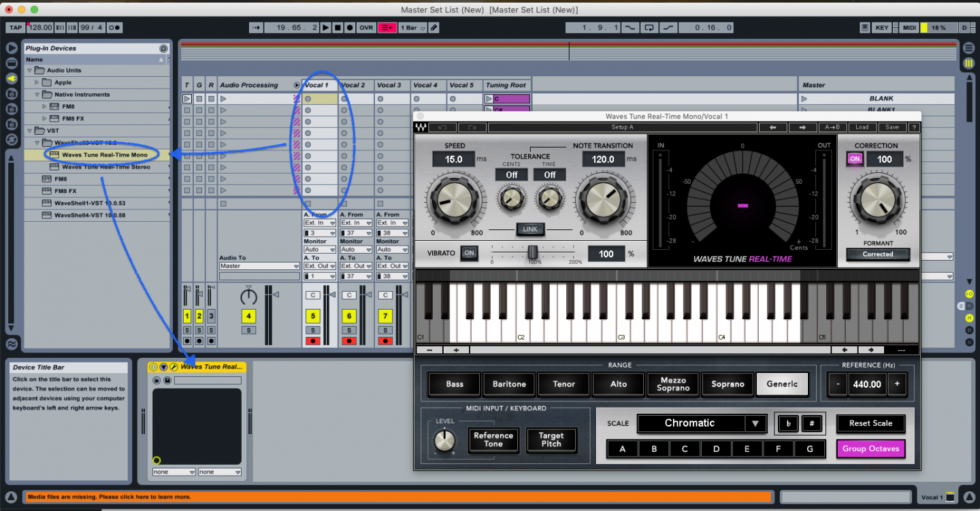Click the Save button in Waves plug-in
The width and height of the screenshot is (980, 511).
tap(892, 127)
